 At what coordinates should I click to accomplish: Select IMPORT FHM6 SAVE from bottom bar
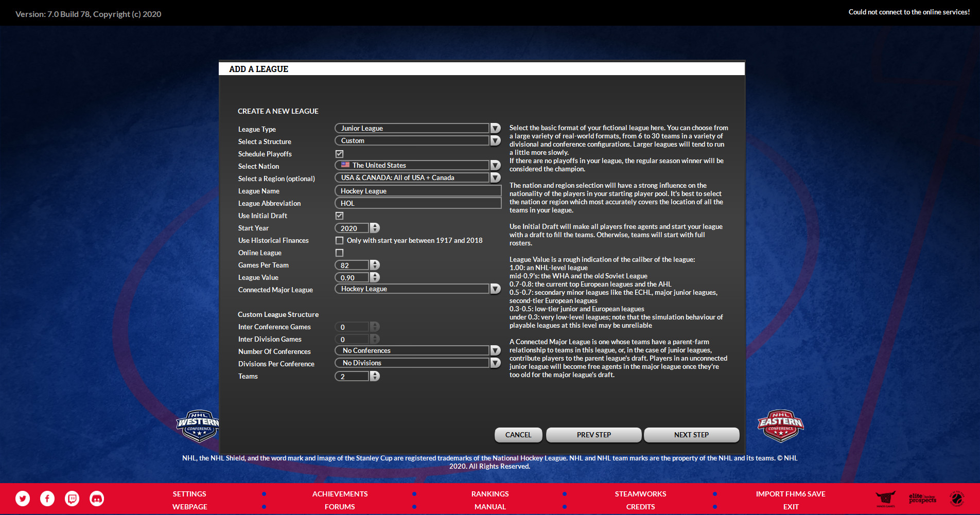tap(791, 493)
